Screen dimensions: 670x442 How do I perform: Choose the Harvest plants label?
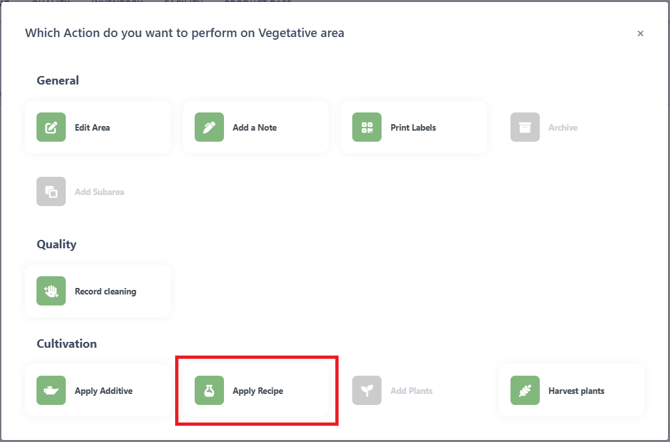(x=576, y=391)
